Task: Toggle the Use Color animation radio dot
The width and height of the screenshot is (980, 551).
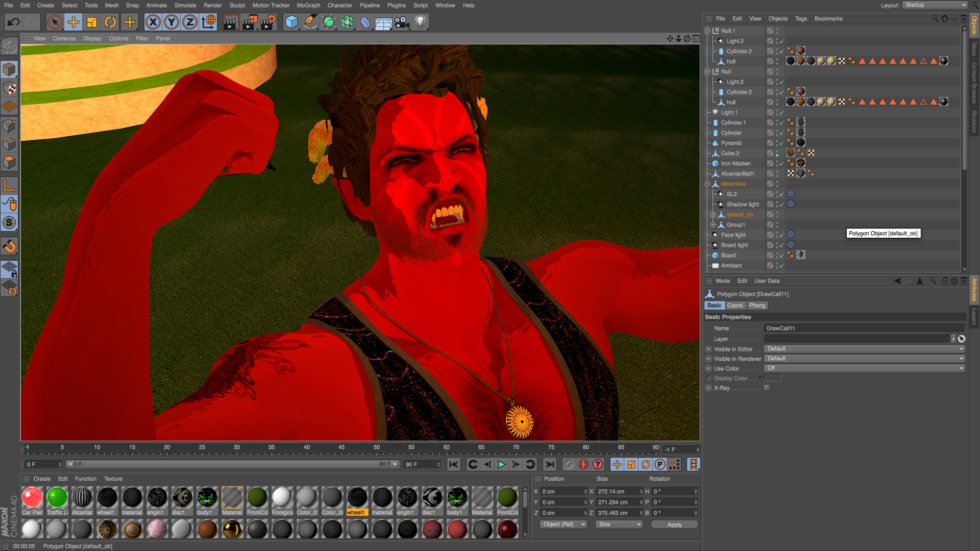Action: point(708,368)
